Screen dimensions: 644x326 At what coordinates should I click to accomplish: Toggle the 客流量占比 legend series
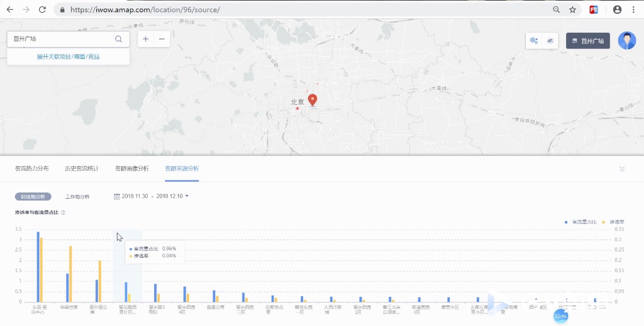tap(580, 222)
